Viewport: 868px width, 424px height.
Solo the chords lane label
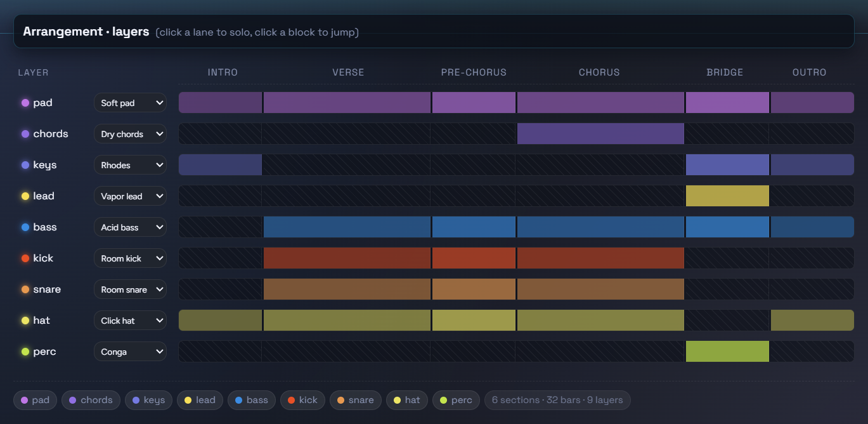pos(44,134)
